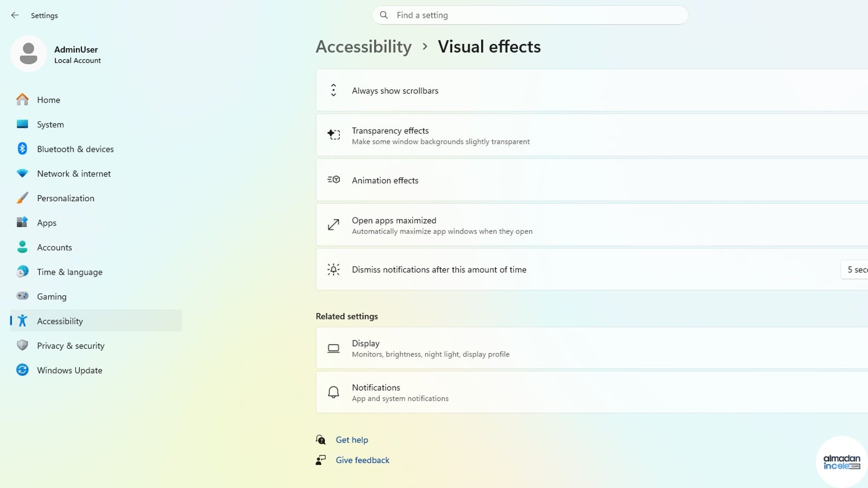Screen dimensions: 868x488
Task: Open Windows Update page
Action: (x=96, y=370)
